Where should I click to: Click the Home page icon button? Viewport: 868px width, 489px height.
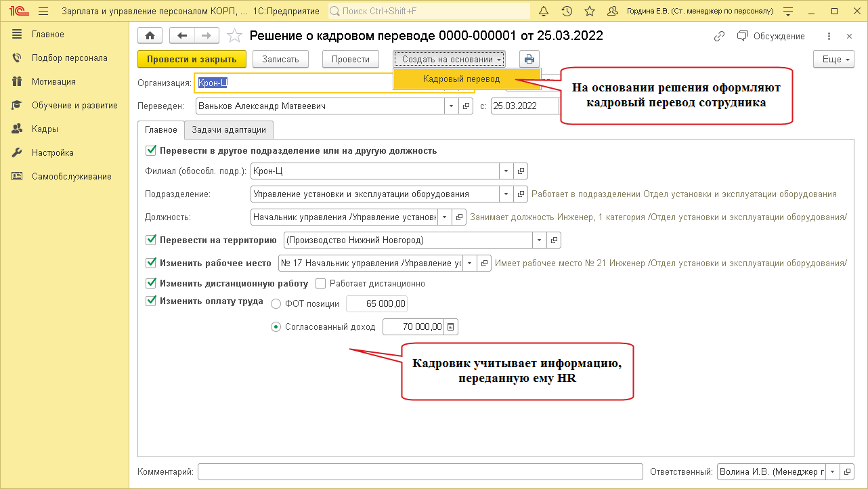click(x=150, y=36)
